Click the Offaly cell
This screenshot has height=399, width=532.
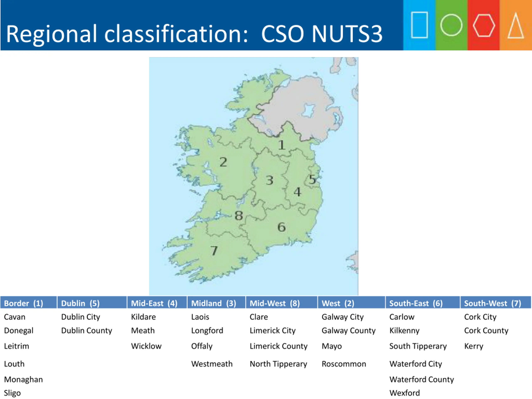point(202,346)
